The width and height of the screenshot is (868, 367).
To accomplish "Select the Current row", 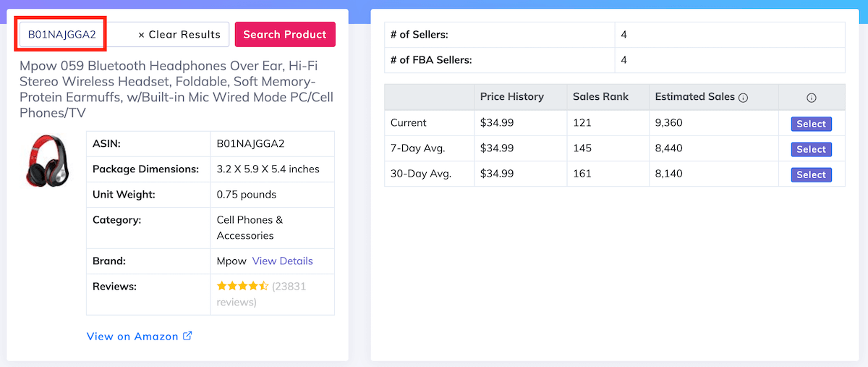I will click(811, 124).
